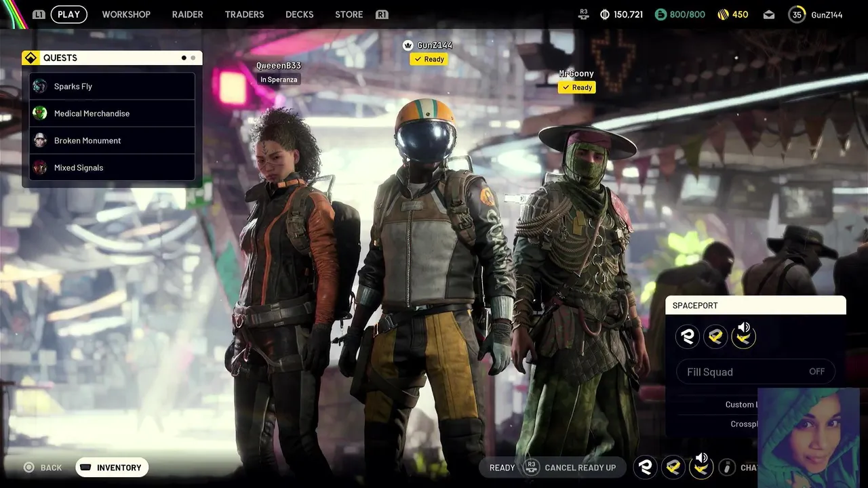Select the QweeenB33 player name
Image resolution: width=868 pixels, height=488 pixels.
pos(278,66)
